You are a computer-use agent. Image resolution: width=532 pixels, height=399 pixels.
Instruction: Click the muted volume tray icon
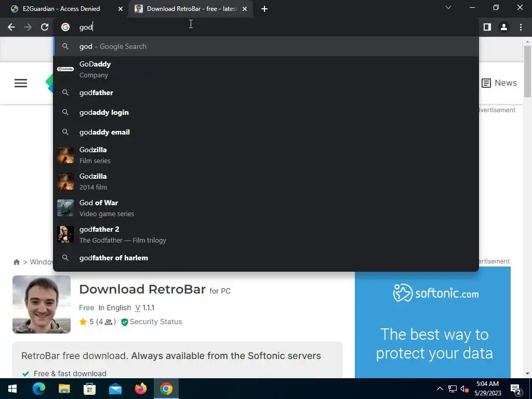[x=465, y=389]
